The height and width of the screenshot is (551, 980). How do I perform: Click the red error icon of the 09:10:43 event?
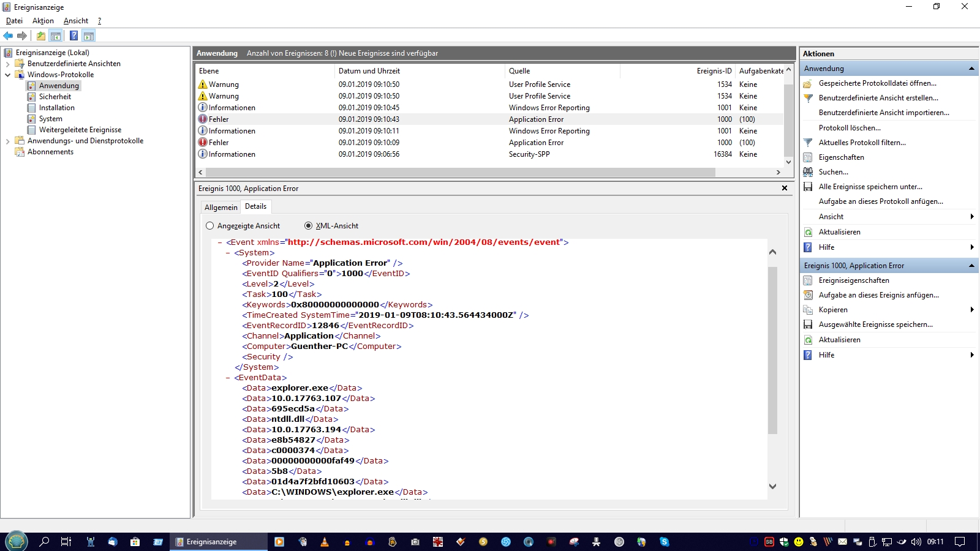[203, 119]
